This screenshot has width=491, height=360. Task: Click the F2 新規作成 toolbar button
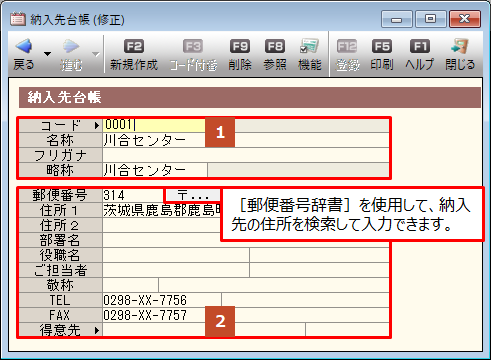(x=134, y=55)
